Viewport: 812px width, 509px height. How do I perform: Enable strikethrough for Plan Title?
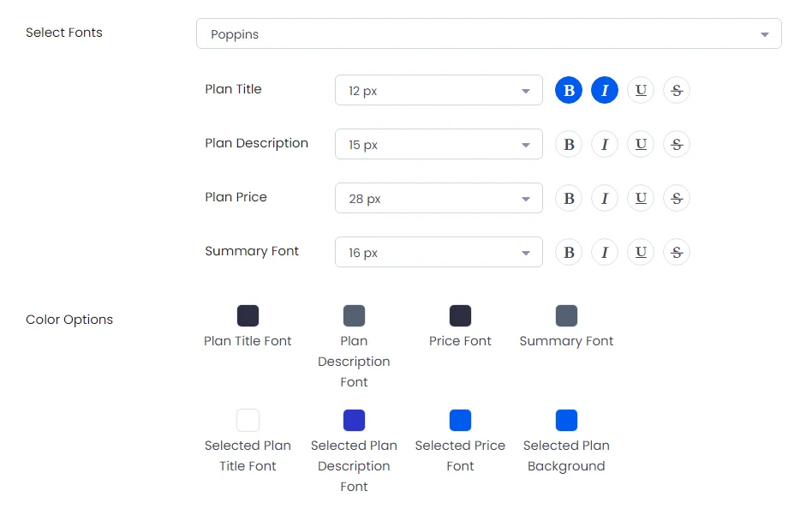point(677,90)
